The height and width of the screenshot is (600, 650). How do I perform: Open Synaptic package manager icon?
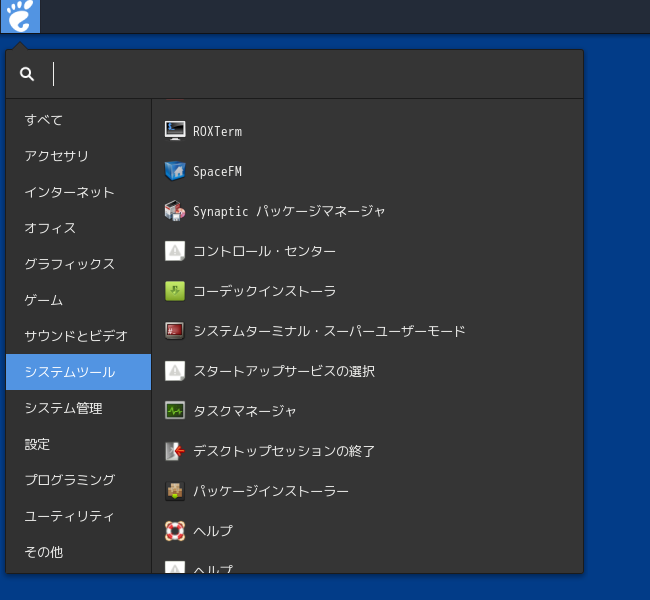[x=175, y=211]
